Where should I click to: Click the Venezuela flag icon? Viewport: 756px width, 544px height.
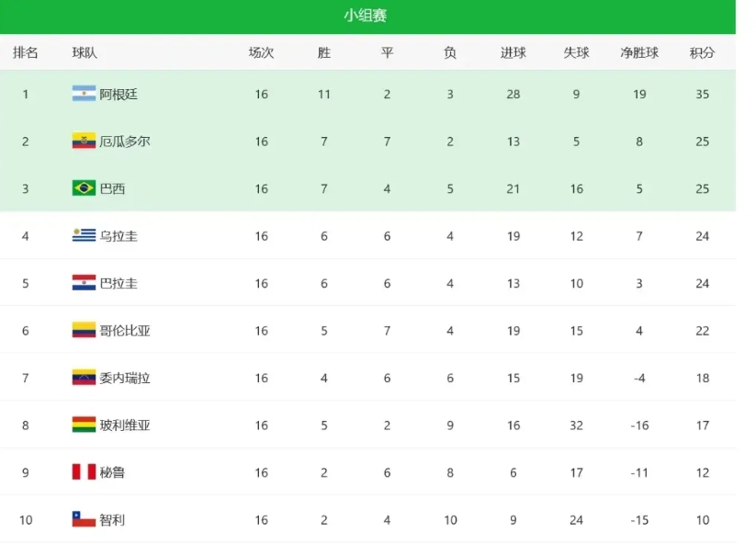click(84, 377)
